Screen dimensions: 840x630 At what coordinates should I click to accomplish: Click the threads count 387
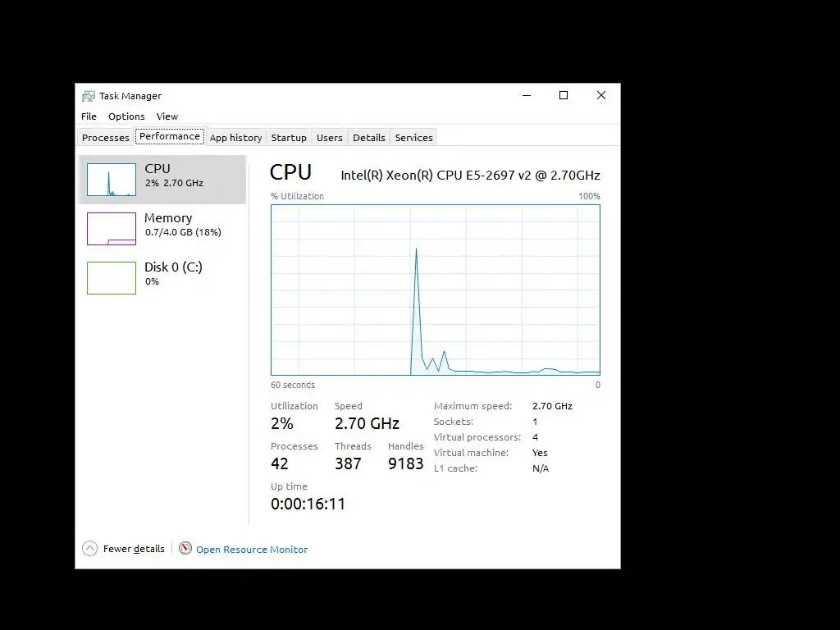pyautogui.click(x=348, y=463)
